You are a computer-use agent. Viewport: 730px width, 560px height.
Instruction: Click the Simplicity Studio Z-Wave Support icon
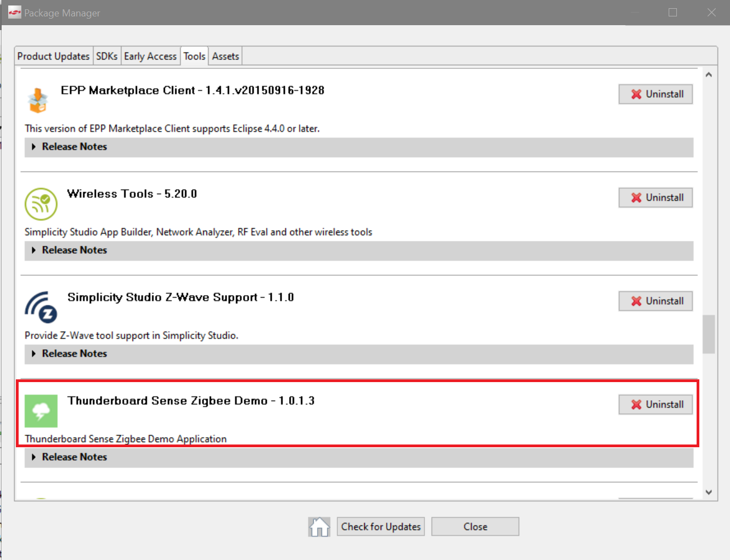coord(41,307)
